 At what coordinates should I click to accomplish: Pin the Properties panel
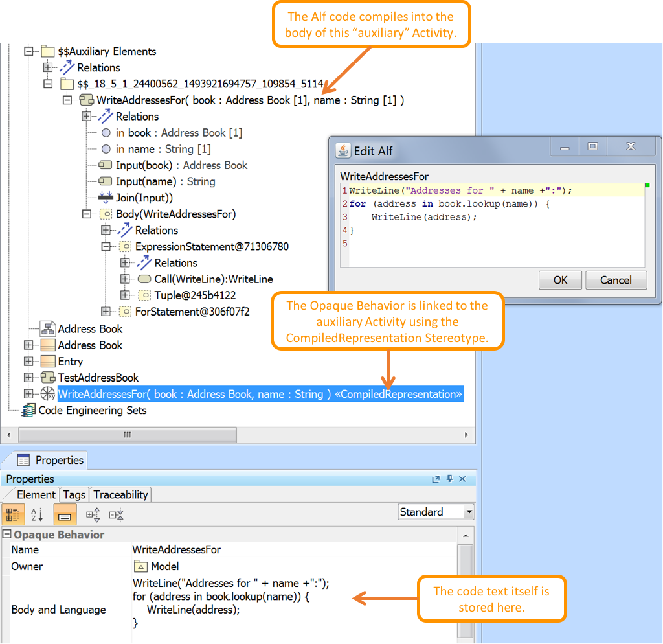[x=449, y=479]
